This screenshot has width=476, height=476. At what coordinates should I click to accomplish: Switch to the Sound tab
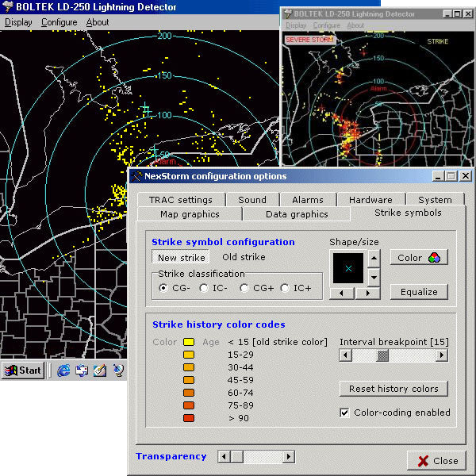pyautogui.click(x=252, y=200)
